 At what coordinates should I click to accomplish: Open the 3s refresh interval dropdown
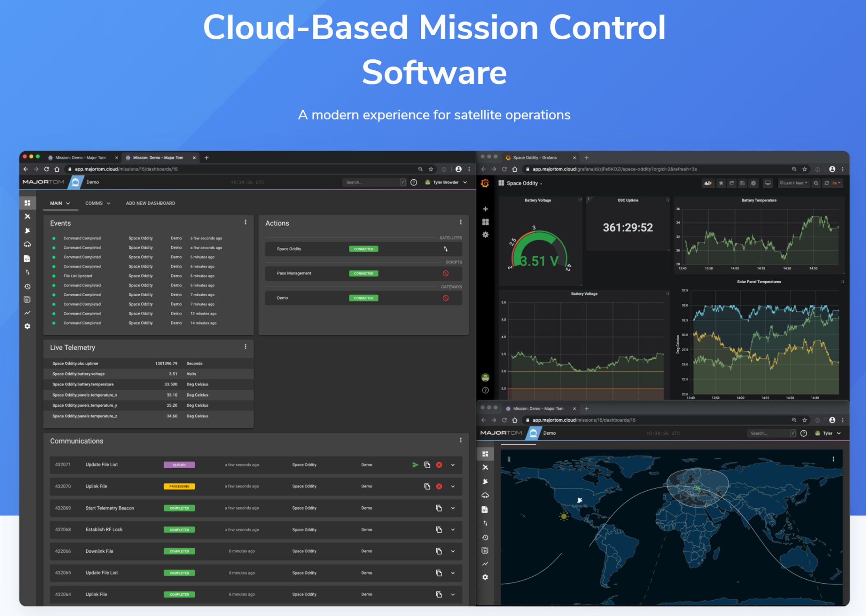coord(836,183)
